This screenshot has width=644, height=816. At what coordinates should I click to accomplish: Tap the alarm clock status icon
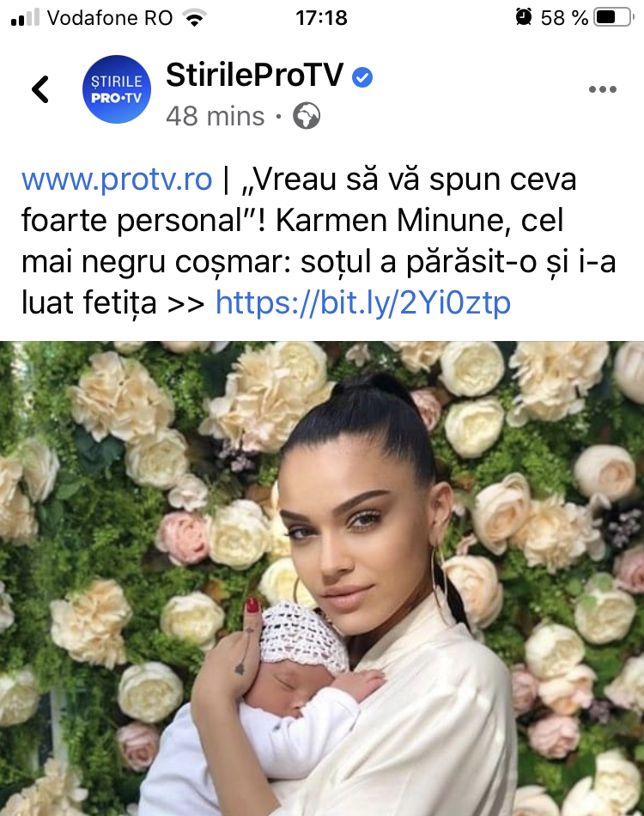[x=523, y=17]
